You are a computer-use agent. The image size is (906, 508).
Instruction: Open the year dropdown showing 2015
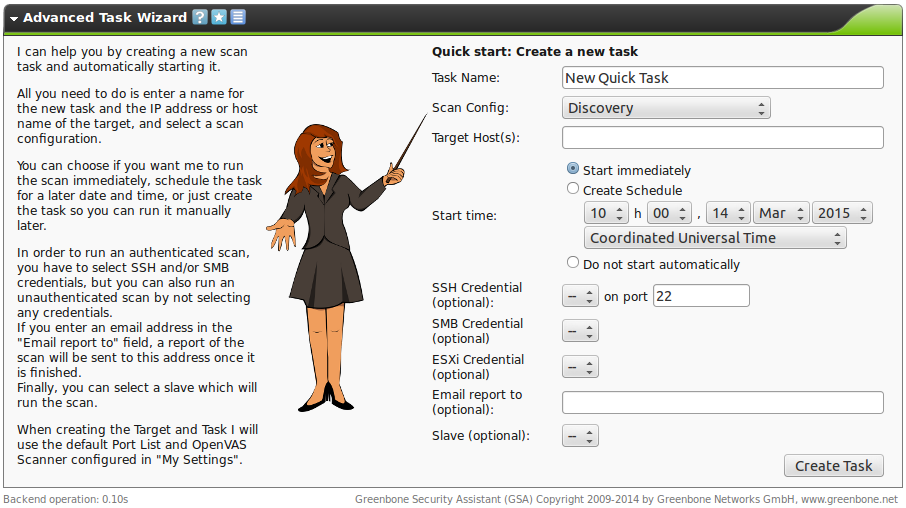[842, 213]
